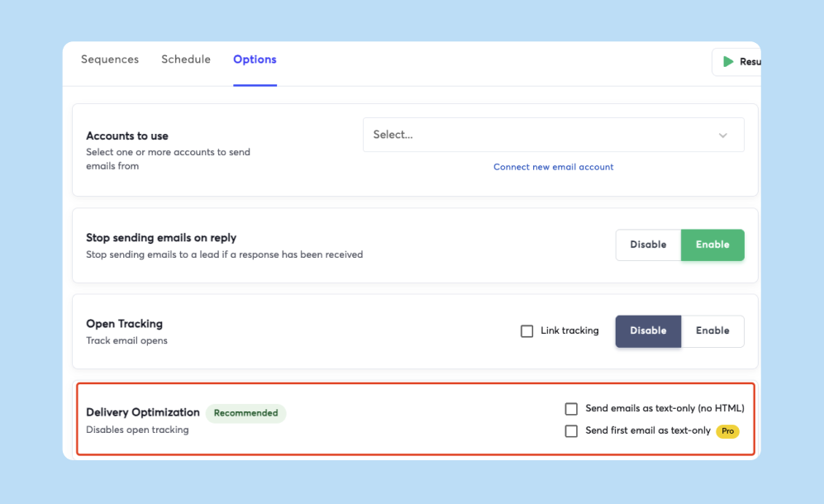
Task: Click Connect new email account link
Action: (x=554, y=167)
